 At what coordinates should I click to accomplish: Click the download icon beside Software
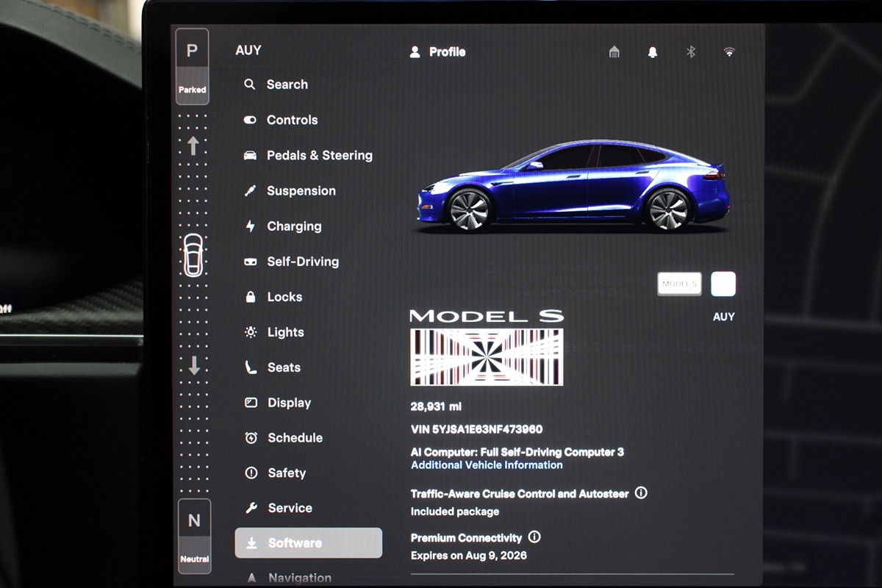pos(251,543)
